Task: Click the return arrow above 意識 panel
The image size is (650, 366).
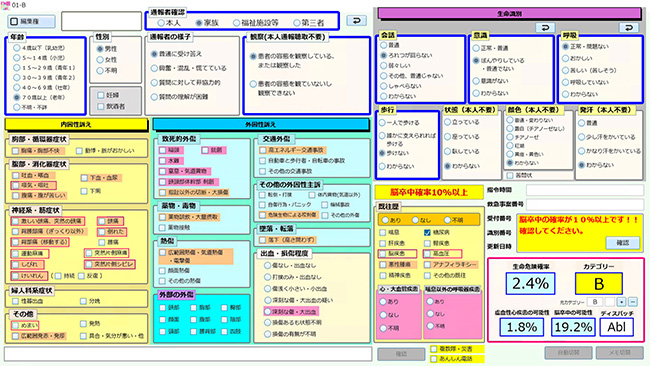Action: pos(545,27)
